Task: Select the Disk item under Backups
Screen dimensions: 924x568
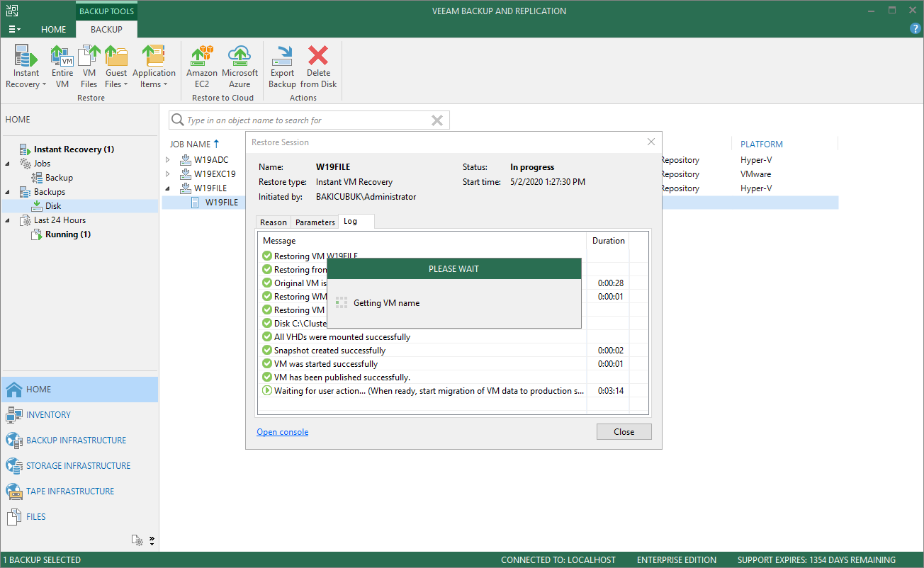Action: [53, 206]
